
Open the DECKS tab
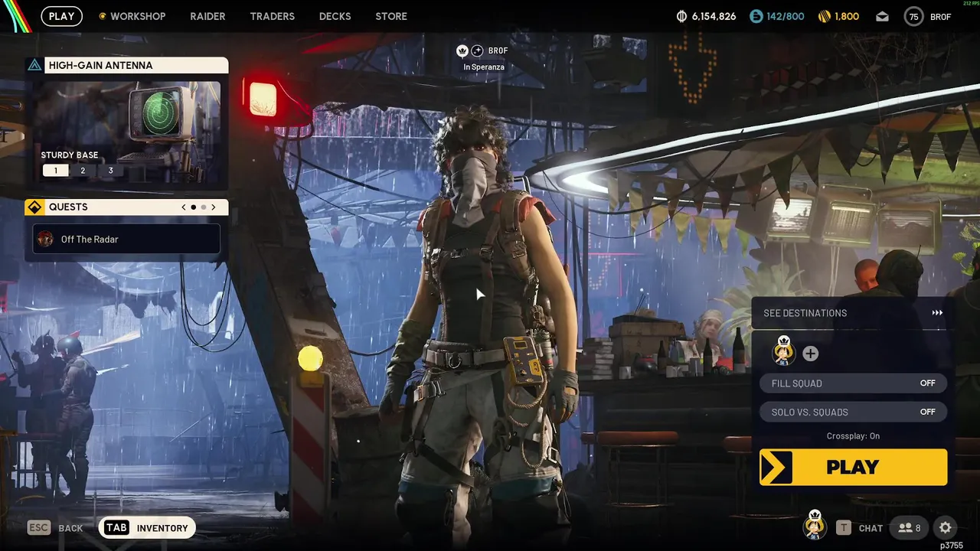335,16
